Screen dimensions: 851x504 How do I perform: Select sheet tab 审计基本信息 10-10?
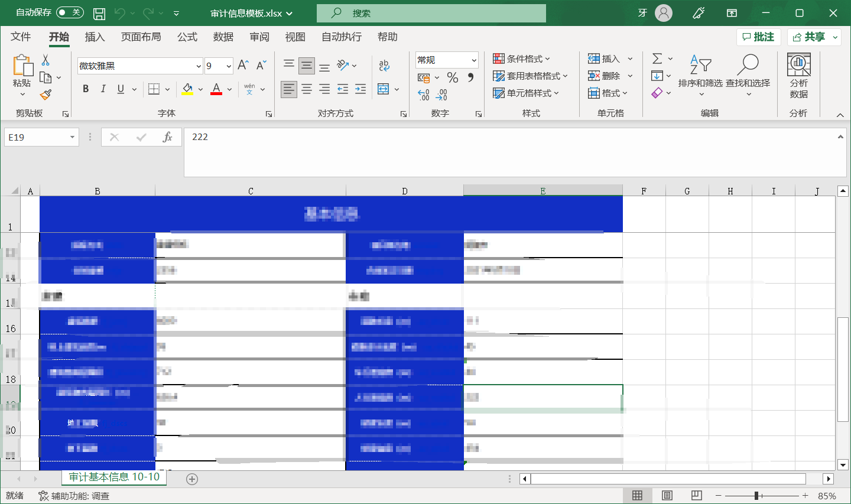point(114,477)
